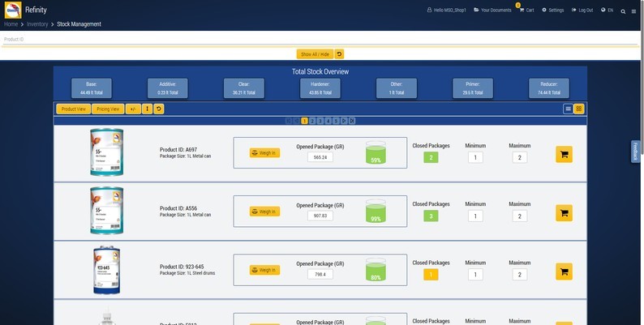Edit Minimum field for product A697
Viewport: 644px width, 325px height.
point(475,157)
